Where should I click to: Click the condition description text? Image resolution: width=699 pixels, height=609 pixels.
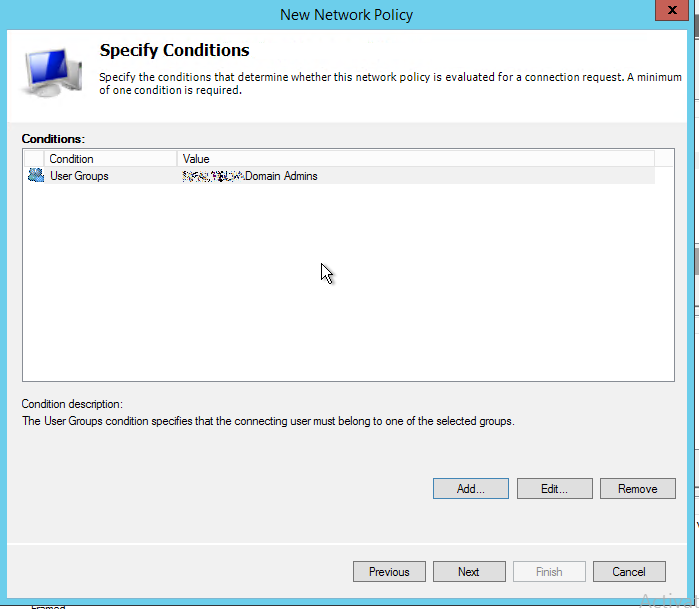[x=268, y=421]
